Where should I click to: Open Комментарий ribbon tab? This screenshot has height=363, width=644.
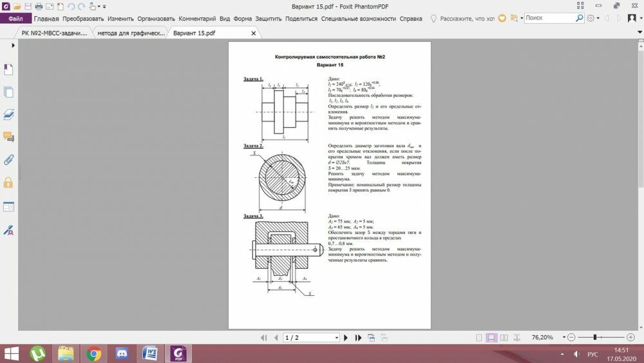197,19
